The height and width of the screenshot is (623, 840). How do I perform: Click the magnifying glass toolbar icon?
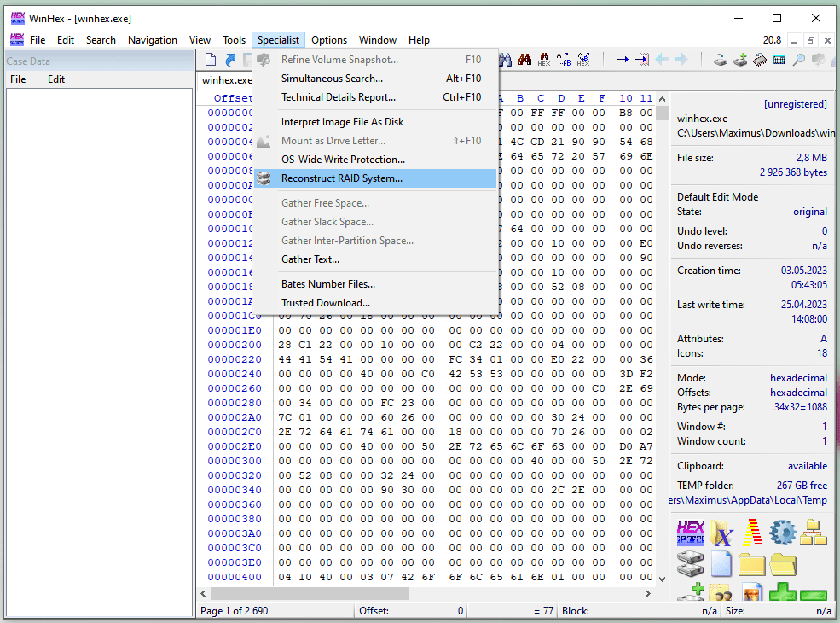click(x=799, y=60)
